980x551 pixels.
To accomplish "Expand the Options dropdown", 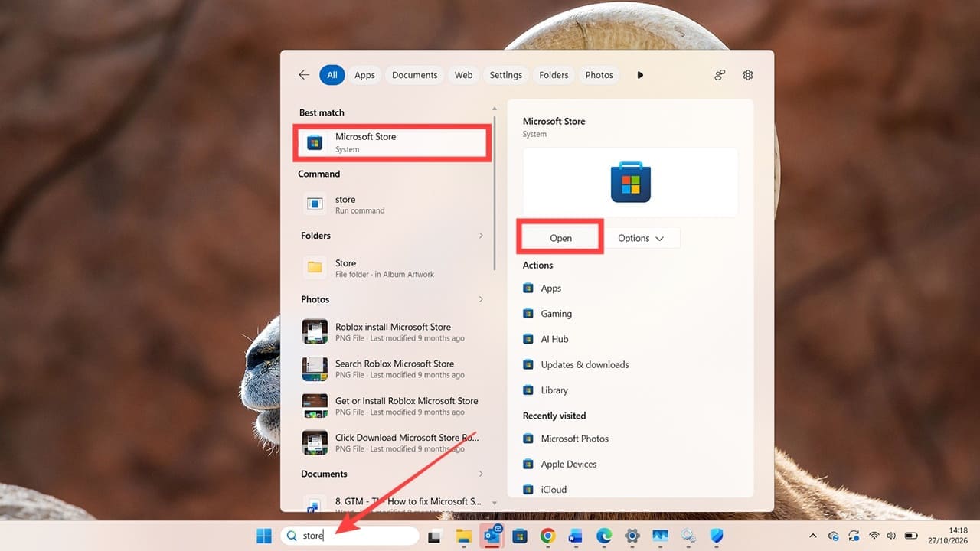I will (641, 238).
